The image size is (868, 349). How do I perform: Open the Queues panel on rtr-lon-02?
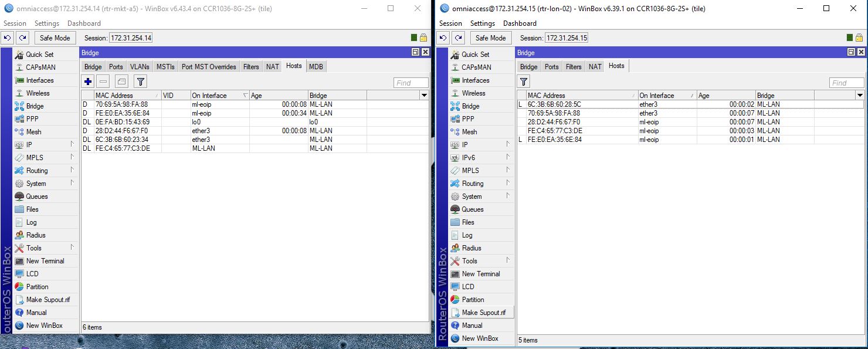pos(472,209)
